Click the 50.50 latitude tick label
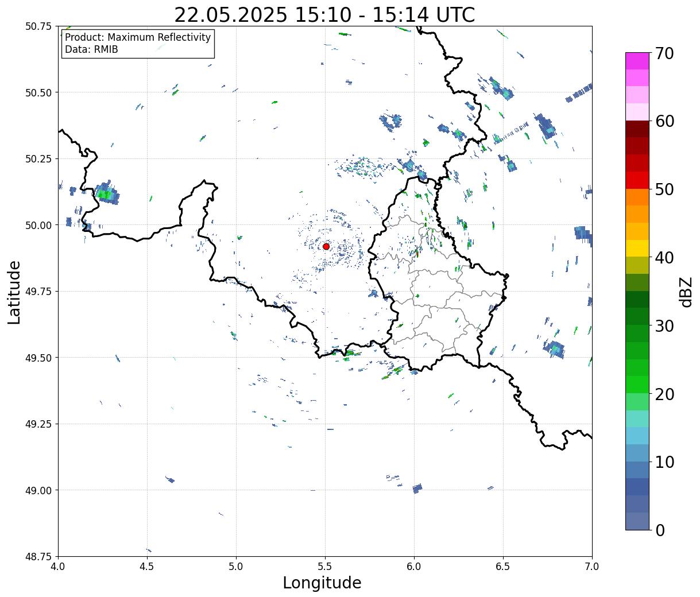 [38, 92]
